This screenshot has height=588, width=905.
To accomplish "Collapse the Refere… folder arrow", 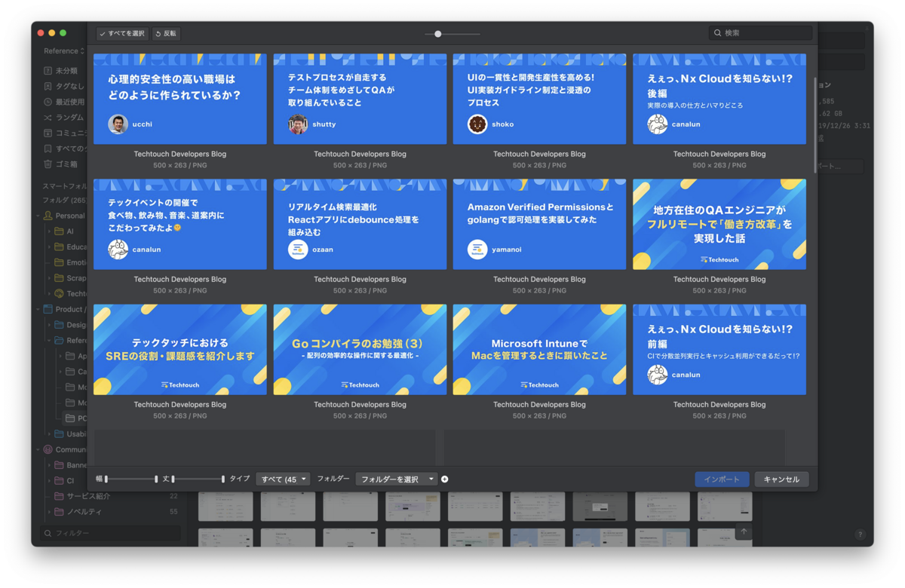I will pyautogui.click(x=50, y=341).
